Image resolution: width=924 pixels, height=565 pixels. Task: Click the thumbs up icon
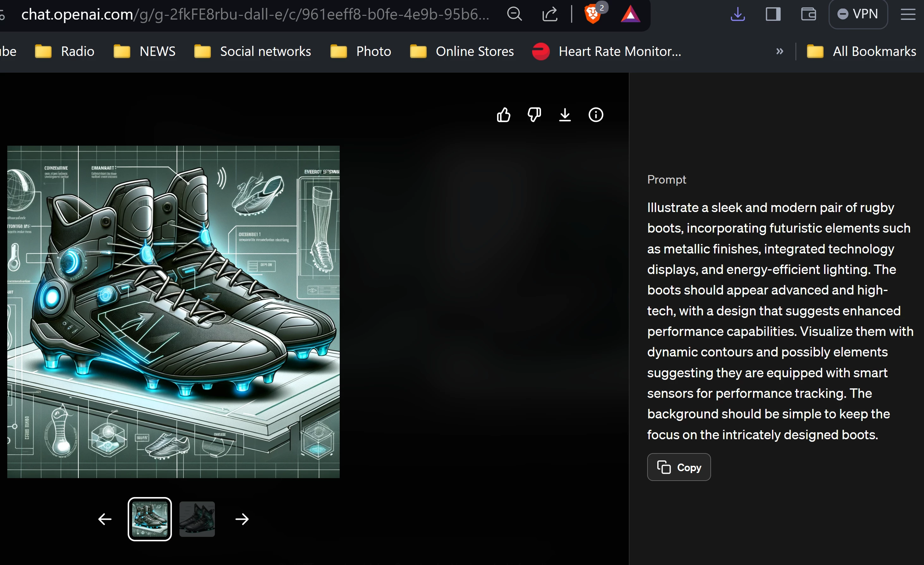pos(503,115)
